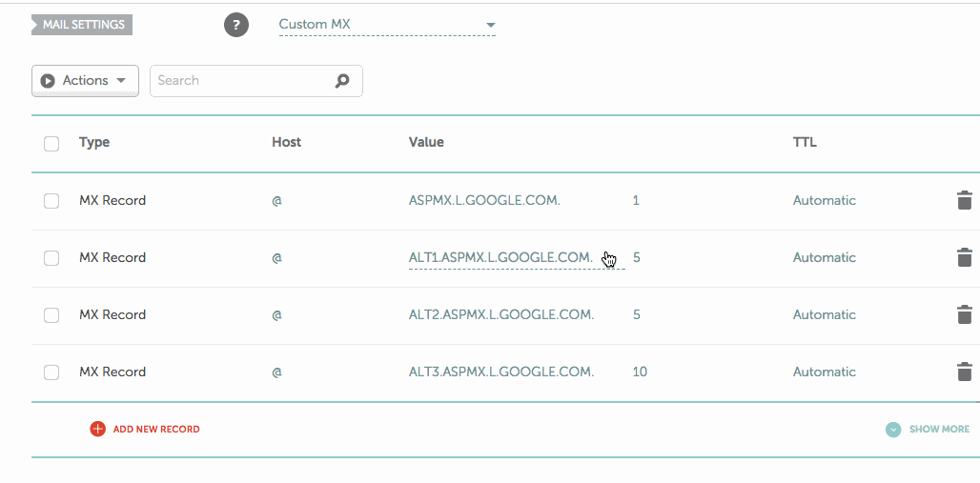Click the Add New Record link
Image resolution: width=980 pixels, height=483 pixels.
[x=156, y=429]
